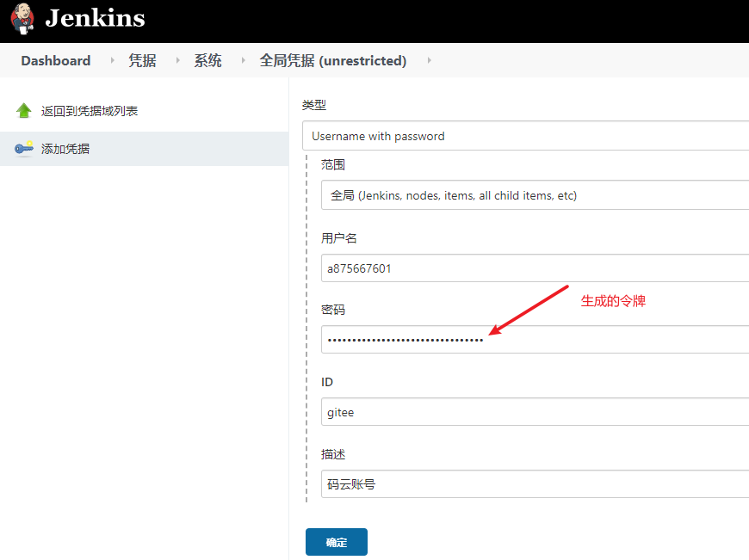Click the Jenkins butler logo icon
This screenshot has height=560, width=749.
coord(22,19)
